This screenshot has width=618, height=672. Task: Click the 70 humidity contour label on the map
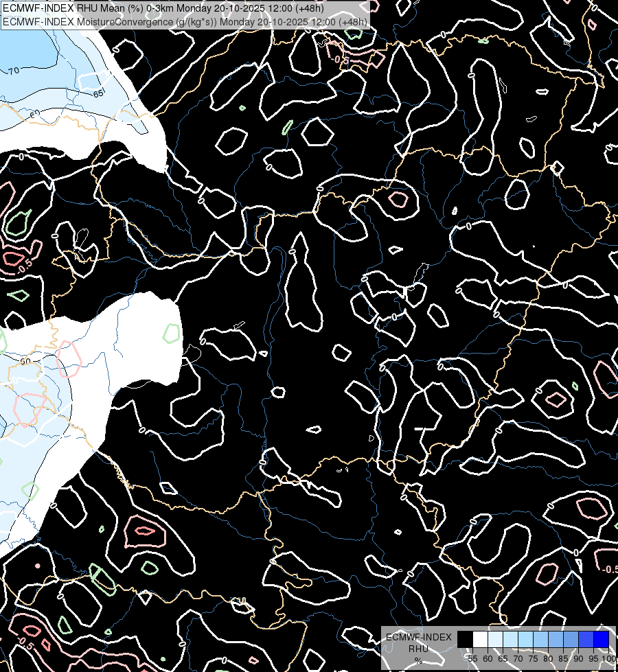[x=13, y=70]
